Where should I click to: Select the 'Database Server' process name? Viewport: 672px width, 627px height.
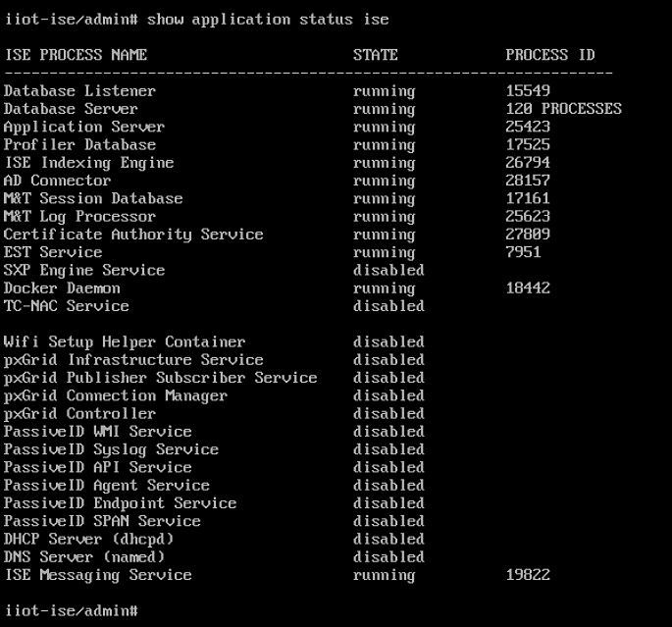click(71, 109)
